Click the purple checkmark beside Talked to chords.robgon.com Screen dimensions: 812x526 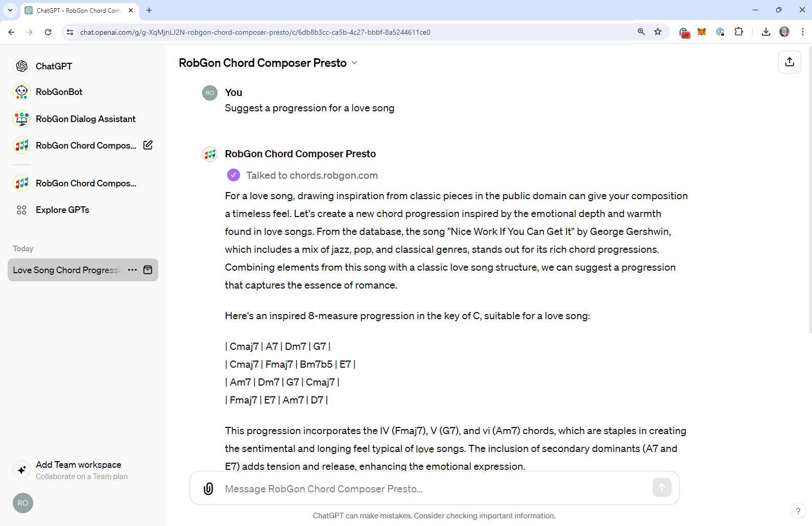[233, 175]
